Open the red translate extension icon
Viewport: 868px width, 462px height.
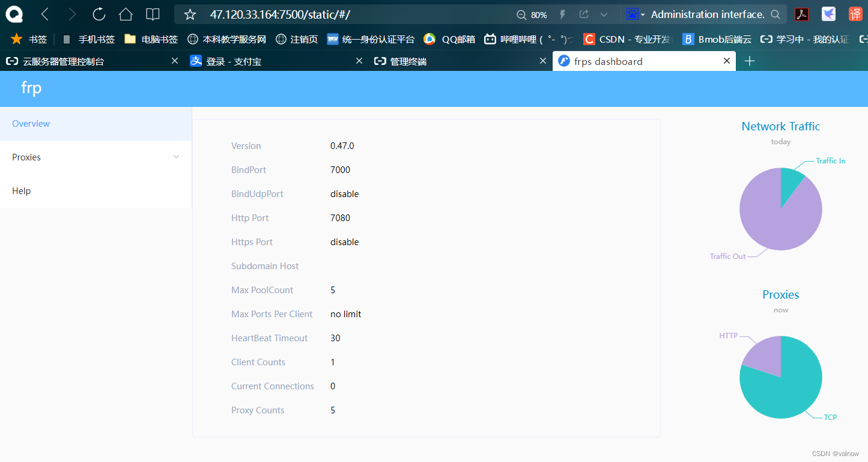tap(855, 14)
